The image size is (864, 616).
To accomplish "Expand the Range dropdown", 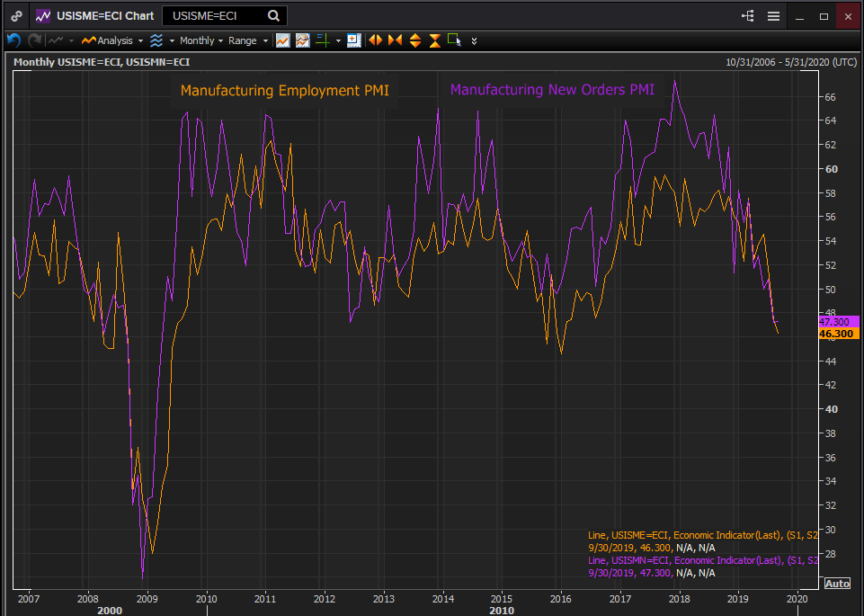I will click(x=246, y=40).
